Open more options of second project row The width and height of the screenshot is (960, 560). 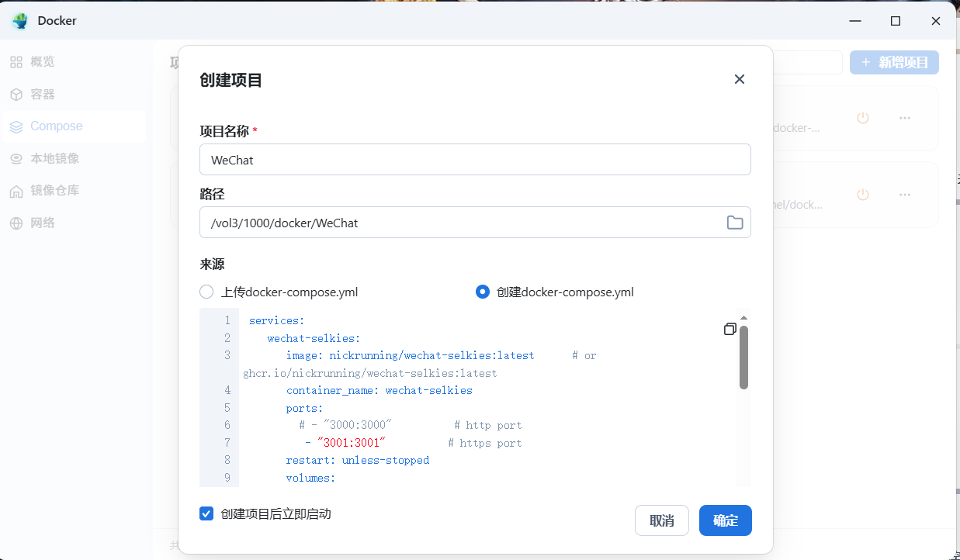click(x=904, y=195)
